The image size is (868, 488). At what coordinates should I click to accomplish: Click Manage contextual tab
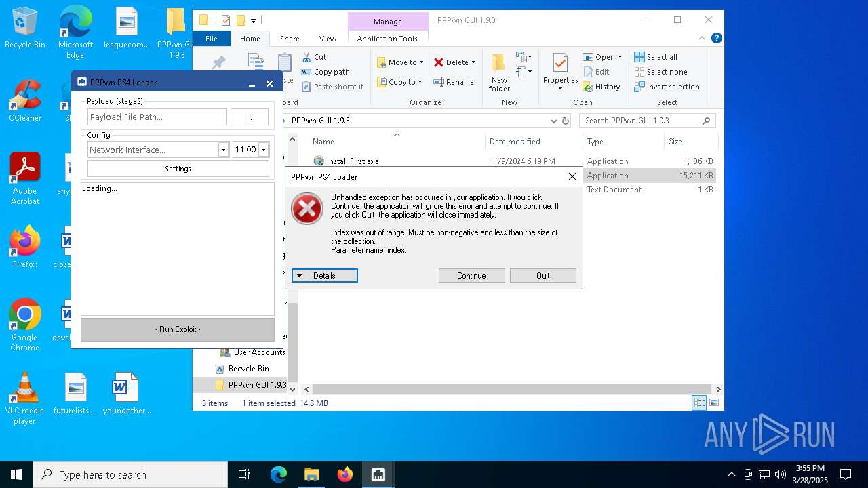[x=388, y=22]
